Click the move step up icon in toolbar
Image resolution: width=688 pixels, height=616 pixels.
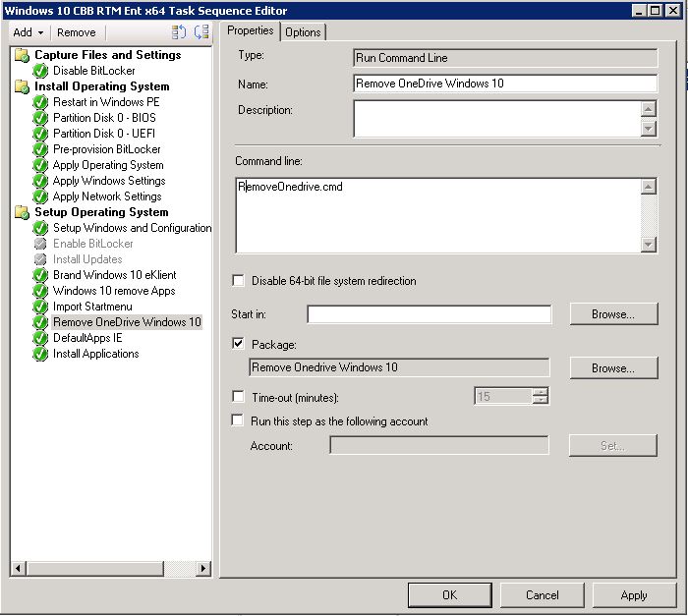179,32
